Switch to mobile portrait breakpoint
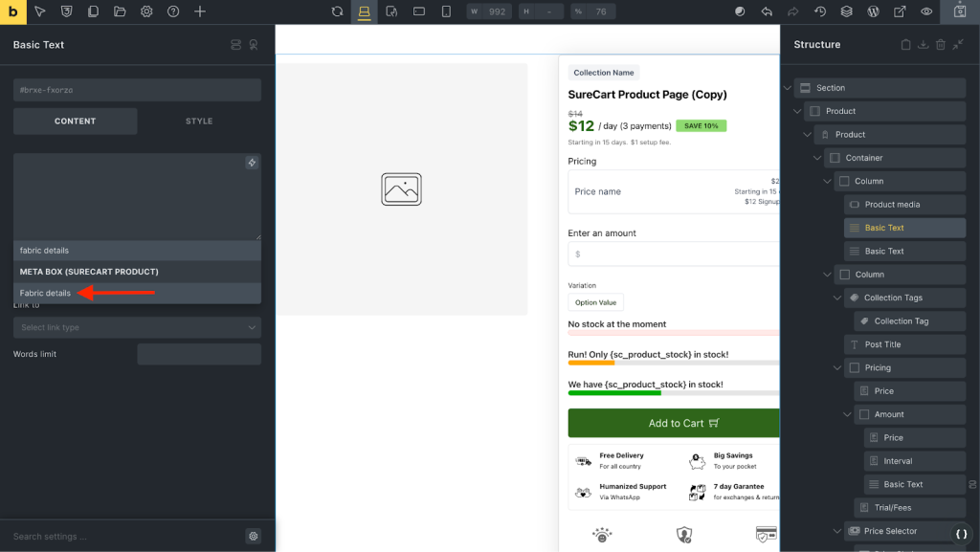980x552 pixels. click(446, 11)
